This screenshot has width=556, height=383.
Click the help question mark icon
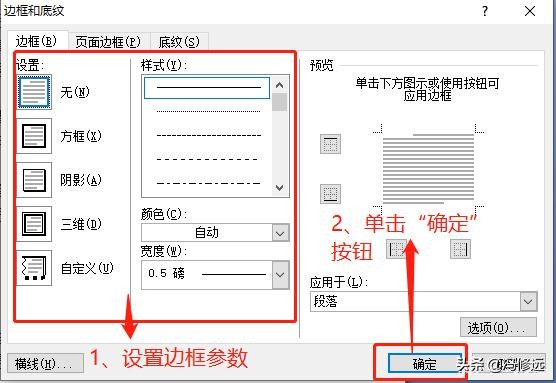click(485, 11)
